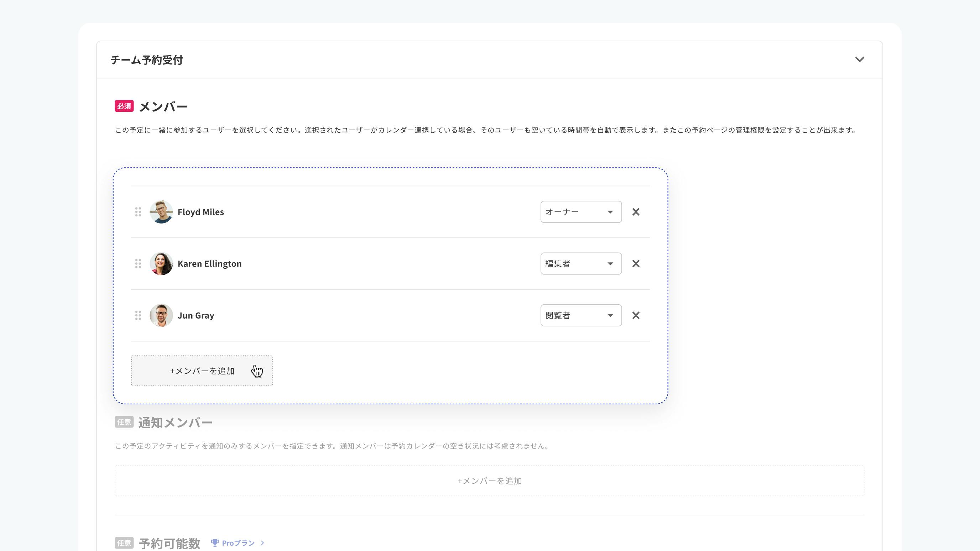980x551 pixels.
Task: Click the remove icon for Floyd Miles
Action: point(635,211)
